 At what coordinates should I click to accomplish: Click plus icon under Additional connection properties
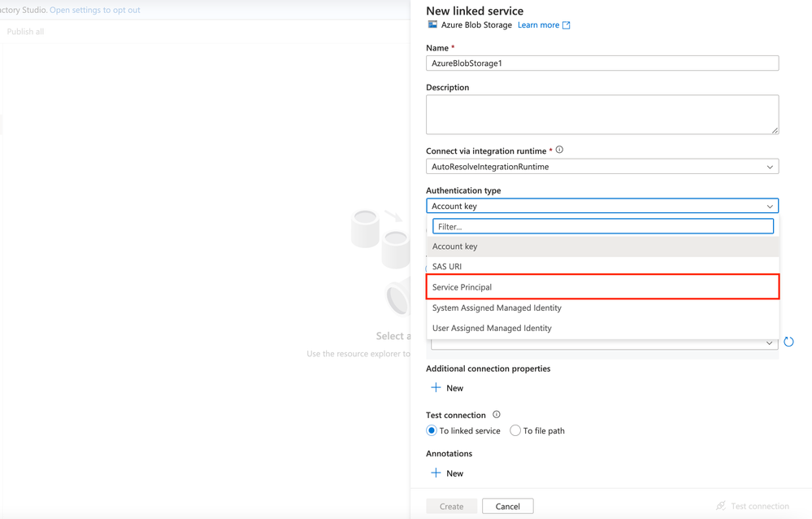(436, 387)
